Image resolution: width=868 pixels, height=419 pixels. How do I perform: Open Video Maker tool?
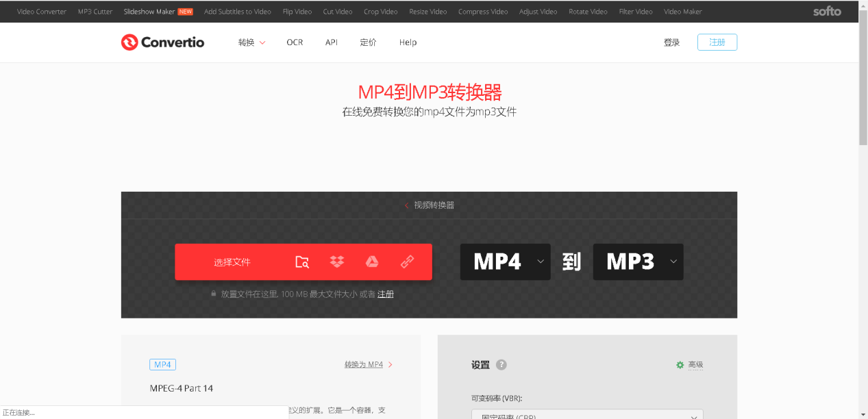click(683, 12)
